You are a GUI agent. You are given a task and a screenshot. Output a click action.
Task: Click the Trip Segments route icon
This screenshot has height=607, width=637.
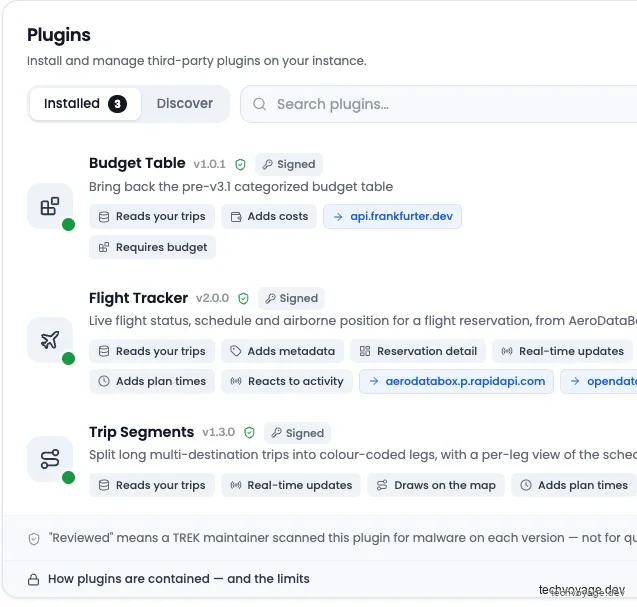tap(50, 459)
